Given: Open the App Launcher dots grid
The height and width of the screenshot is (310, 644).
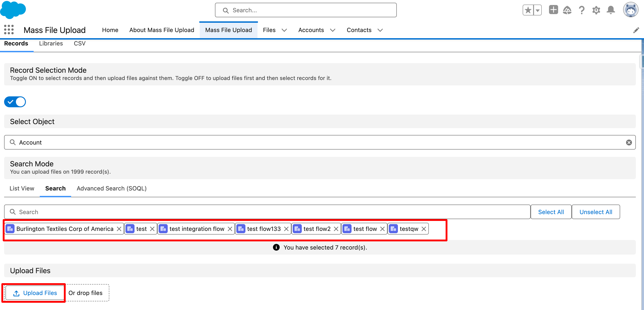Looking at the screenshot, I should (9, 30).
